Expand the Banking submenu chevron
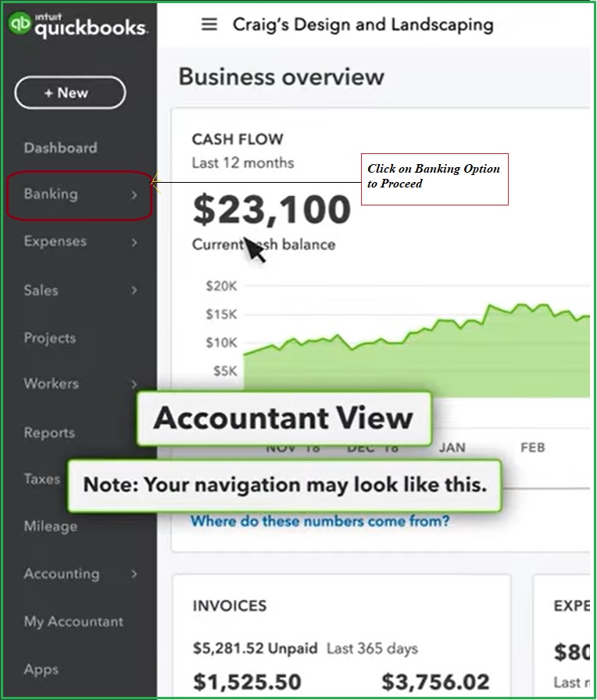This screenshot has width=597, height=700. [134, 195]
